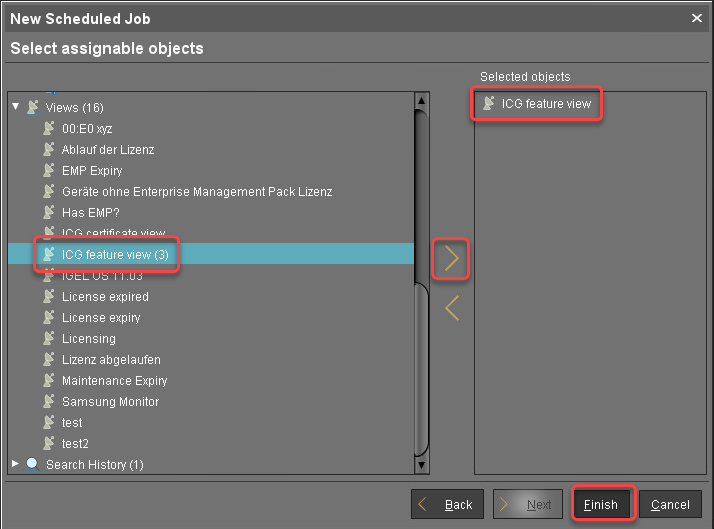Pick the test2 view in tree
Image resolution: width=714 pixels, height=529 pixels.
[75, 443]
